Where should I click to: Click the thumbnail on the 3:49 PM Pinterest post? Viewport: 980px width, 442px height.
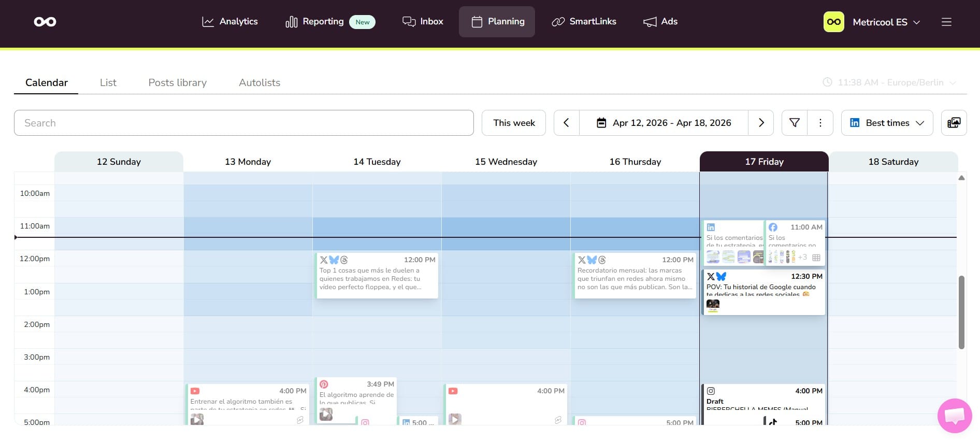click(x=326, y=415)
